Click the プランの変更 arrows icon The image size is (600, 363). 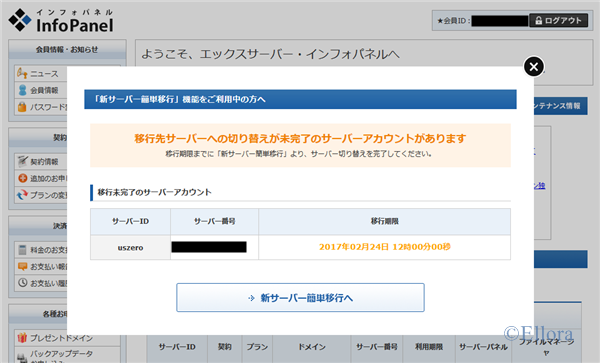coord(22,195)
